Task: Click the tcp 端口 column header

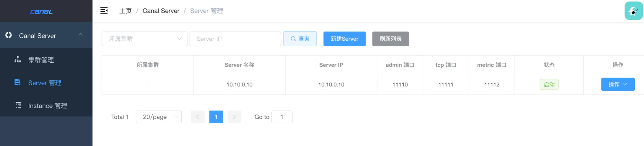Action: tap(446, 65)
